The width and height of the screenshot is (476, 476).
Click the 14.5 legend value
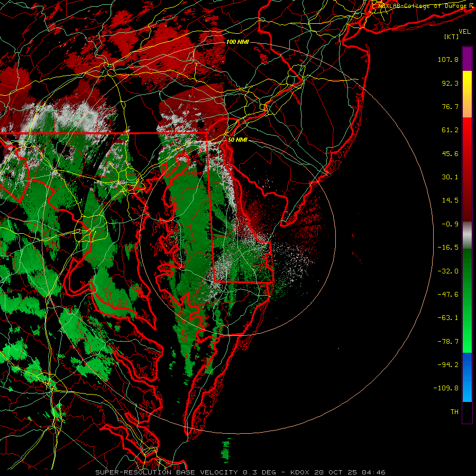(450, 200)
